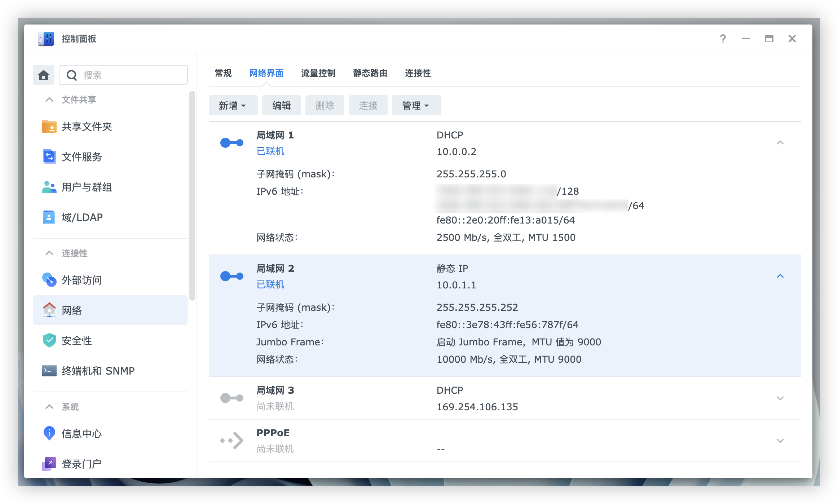Minimize the Control Panel window
This screenshot has height=504, width=838.
(x=746, y=39)
